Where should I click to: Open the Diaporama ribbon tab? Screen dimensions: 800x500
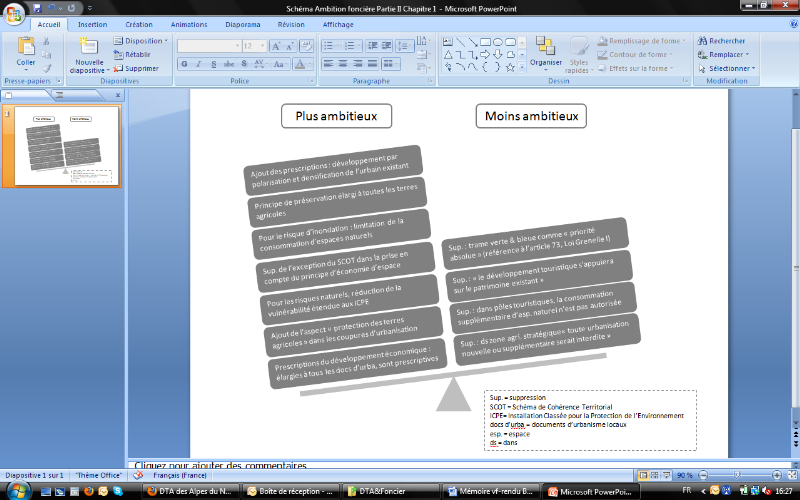pos(243,24)
